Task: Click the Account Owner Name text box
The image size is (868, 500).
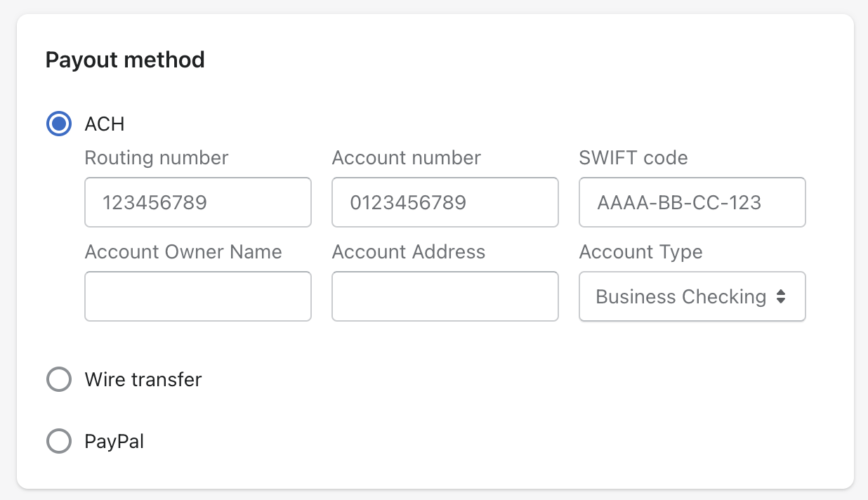Action: click(197, 296)
